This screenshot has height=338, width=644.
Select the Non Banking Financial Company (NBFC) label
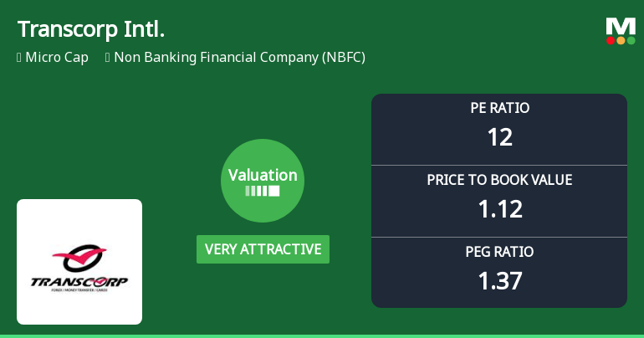(x=239, y=58)
